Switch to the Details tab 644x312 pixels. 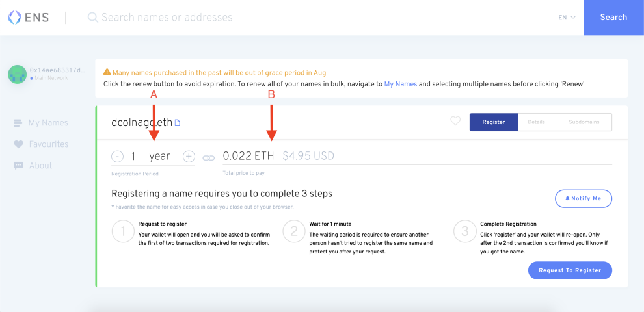(x=537, y=122)
